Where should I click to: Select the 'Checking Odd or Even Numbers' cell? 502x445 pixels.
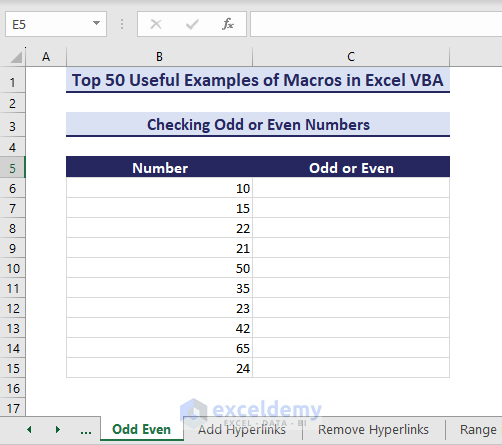(x=258, y=125)
